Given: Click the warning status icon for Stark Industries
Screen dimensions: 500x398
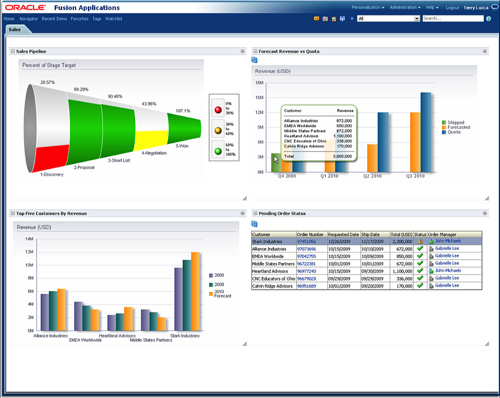Looking at the screenshot, I should 420,241.
